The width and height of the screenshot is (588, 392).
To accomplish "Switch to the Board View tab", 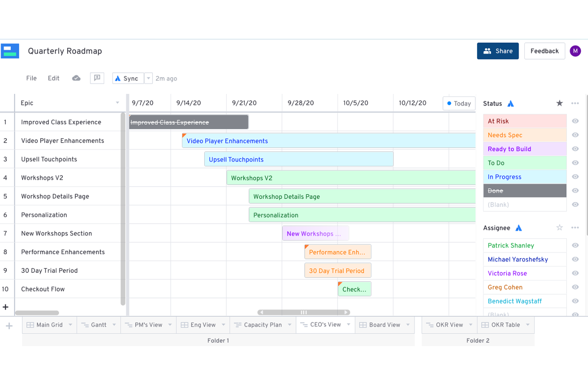I will (x=380, y=325).
